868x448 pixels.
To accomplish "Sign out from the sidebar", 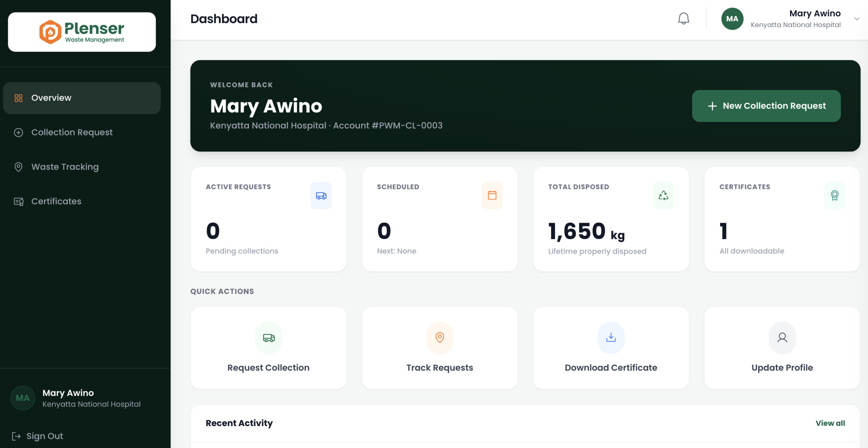I will (x=37, y=436).
